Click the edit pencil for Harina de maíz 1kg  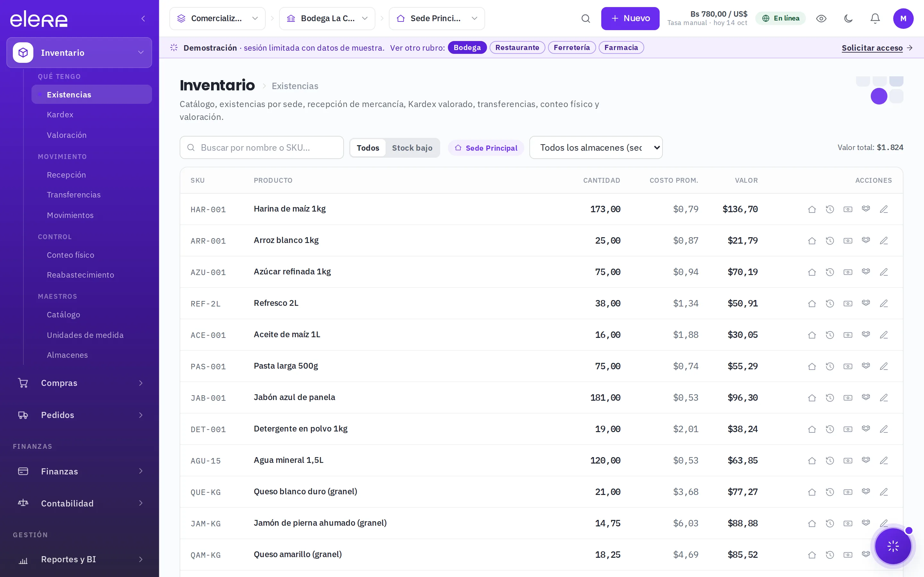coord(884,209)
